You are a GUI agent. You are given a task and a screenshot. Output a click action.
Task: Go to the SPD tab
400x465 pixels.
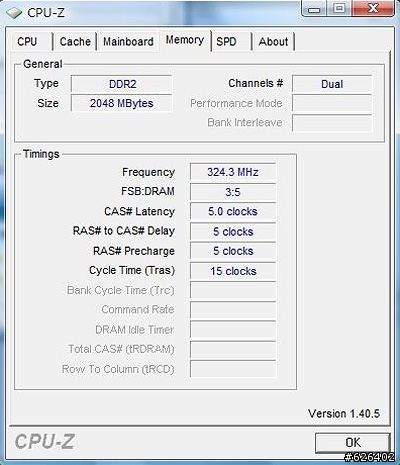[231, 42]
